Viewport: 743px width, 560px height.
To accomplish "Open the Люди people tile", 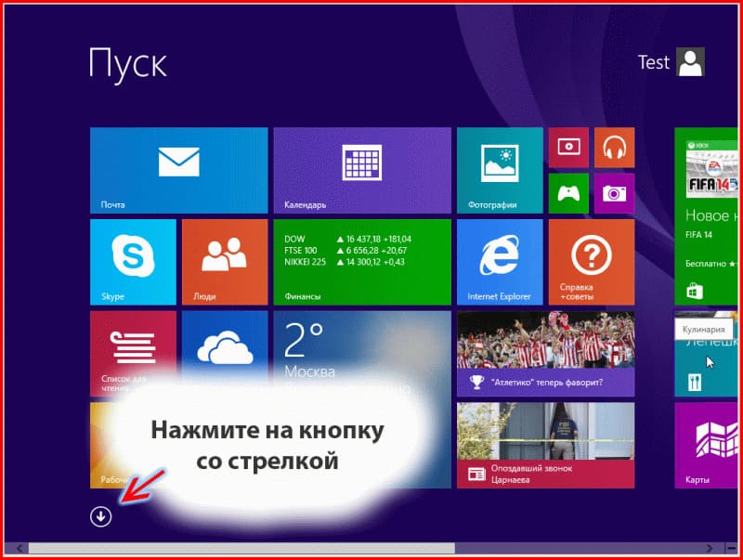I will 225,262.
